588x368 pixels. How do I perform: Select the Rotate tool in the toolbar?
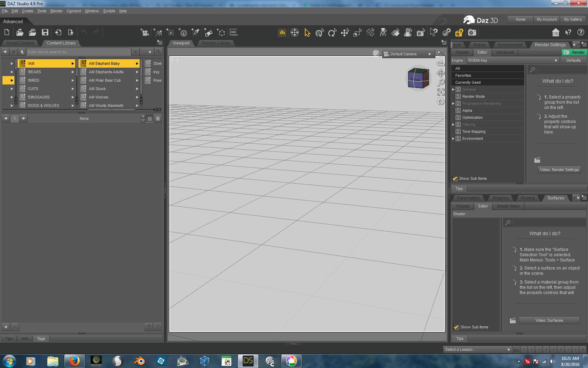click(332, 33)
